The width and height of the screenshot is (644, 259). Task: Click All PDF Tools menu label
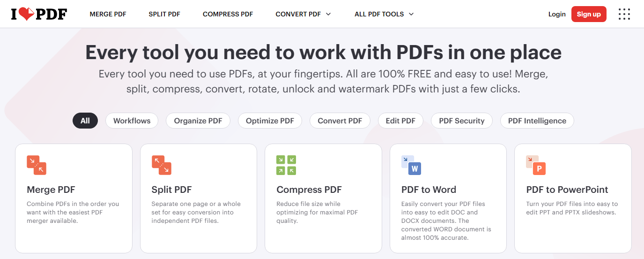click(379, 14)
